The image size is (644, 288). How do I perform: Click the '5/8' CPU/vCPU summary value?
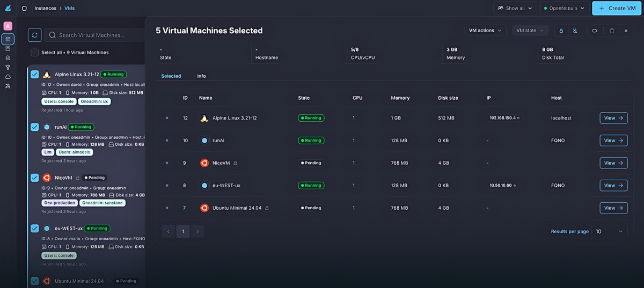click(x=355, y=49)
